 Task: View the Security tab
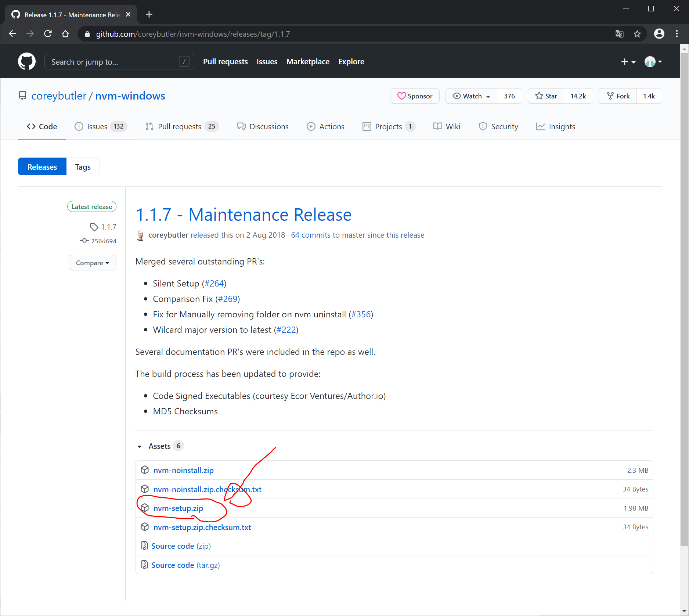[x=498, y=126]
